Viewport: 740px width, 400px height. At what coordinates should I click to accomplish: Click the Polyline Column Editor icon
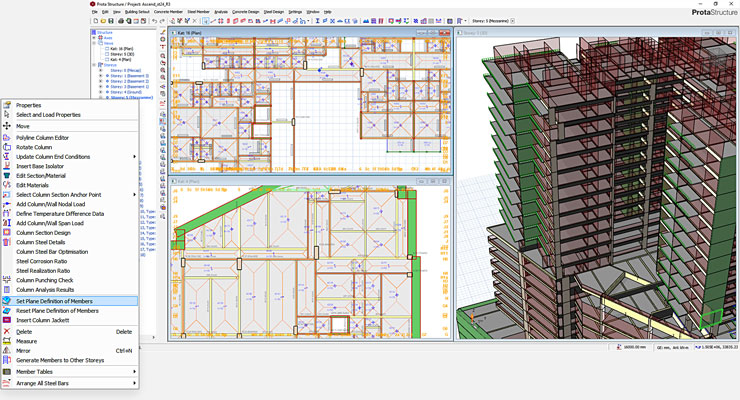(7, 137)
